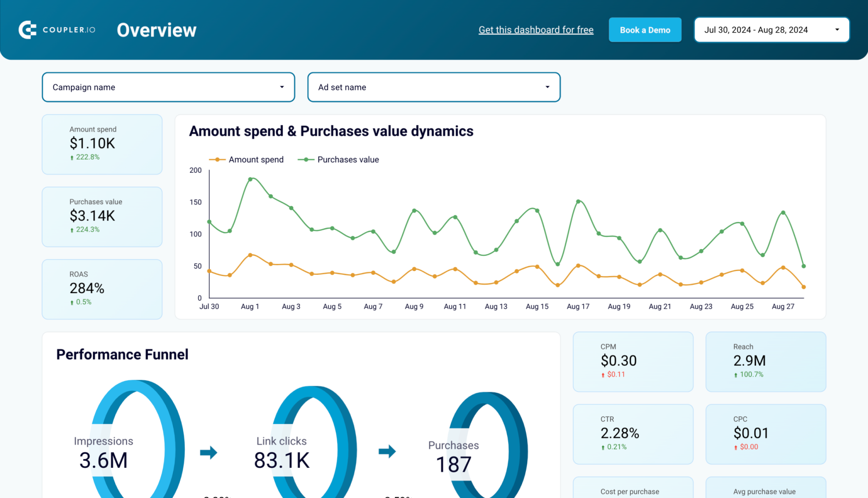
Task: Click the red up-arrow on CPM card
Action: [x=603, y=375]
